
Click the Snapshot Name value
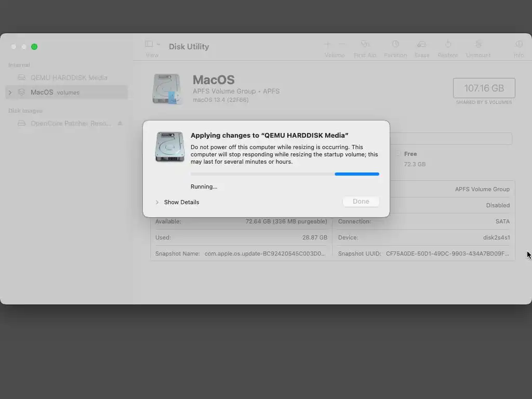click(x=265, y=254)
